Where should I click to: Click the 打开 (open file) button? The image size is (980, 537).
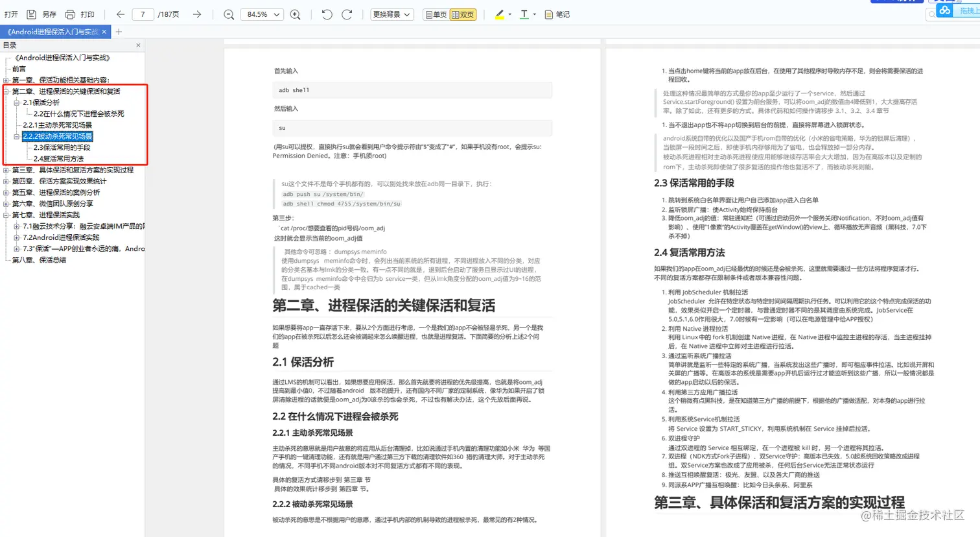pos(11,14)
